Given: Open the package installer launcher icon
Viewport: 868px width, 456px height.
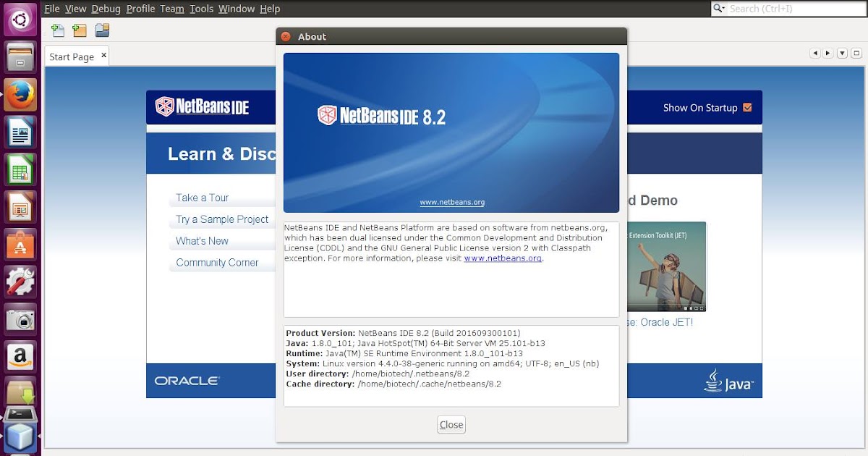Looking at the screenshot, I should pos(20,392).
